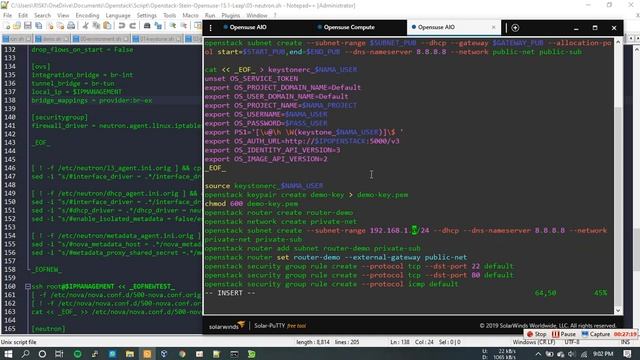Click the Save All icon in Notepad++ toolbar

39,26
